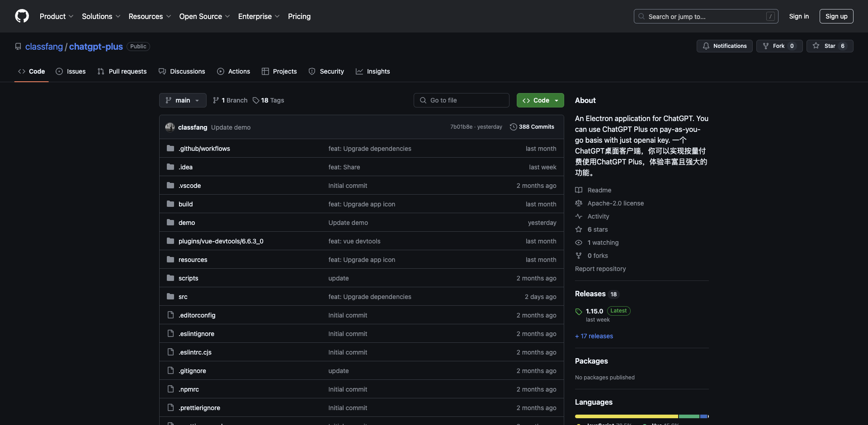This screenshot has height=425, width=868.
Task: Switch to the Issues tab
Action: click(71, 71)
